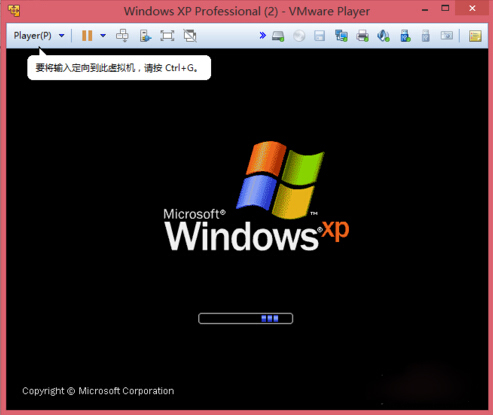The height and width of the screenshot is (415, 493).
Task: Send Ctrl+Alt+Del to the virtual machine
Action: coord(122,35)
